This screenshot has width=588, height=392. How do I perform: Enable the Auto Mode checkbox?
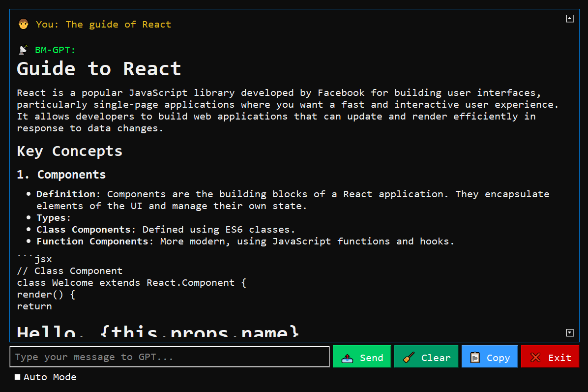[18, 377]
